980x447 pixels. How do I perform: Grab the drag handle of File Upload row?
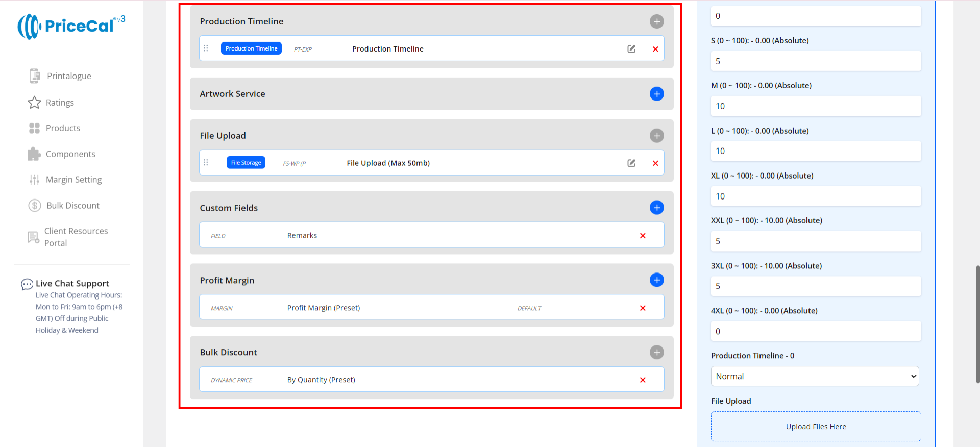tap(206, 163)
